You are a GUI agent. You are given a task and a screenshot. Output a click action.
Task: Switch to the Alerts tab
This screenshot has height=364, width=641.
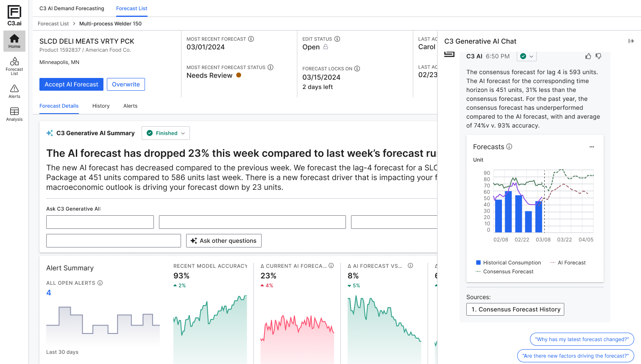point(130,106)
